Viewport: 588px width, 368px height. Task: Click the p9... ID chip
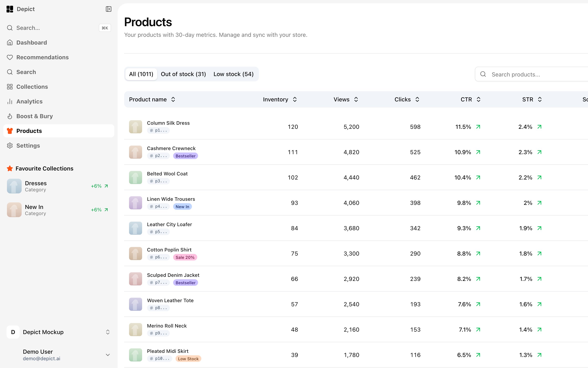click(x=158, y=333)
